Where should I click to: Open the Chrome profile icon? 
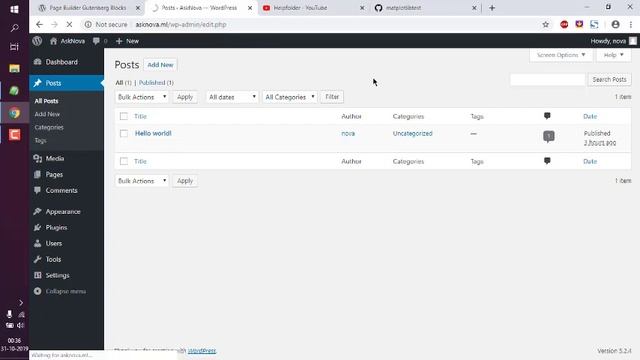pos(616,24)
